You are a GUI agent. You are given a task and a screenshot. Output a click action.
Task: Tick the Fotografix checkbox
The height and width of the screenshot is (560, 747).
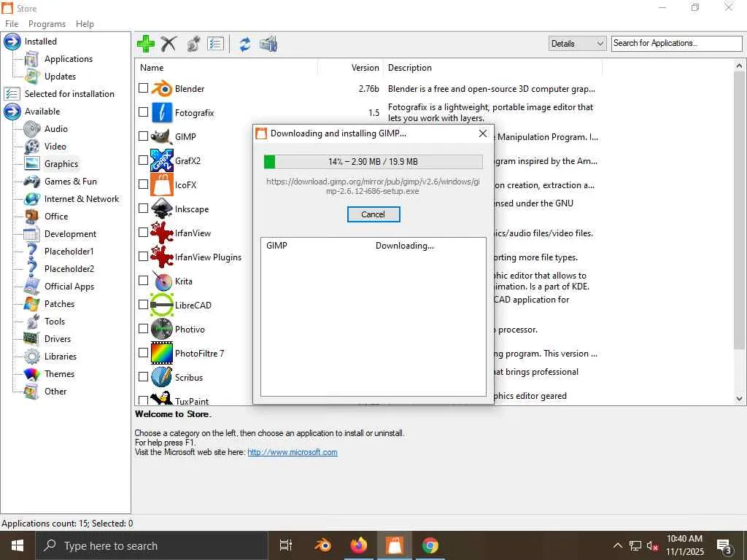144,112
